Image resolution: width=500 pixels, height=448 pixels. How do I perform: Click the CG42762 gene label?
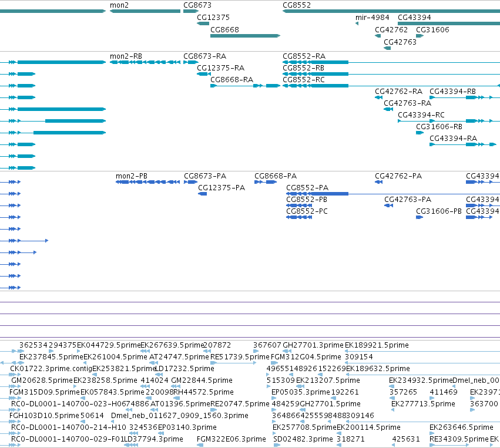pyautogui.click(x=391, y=29)
